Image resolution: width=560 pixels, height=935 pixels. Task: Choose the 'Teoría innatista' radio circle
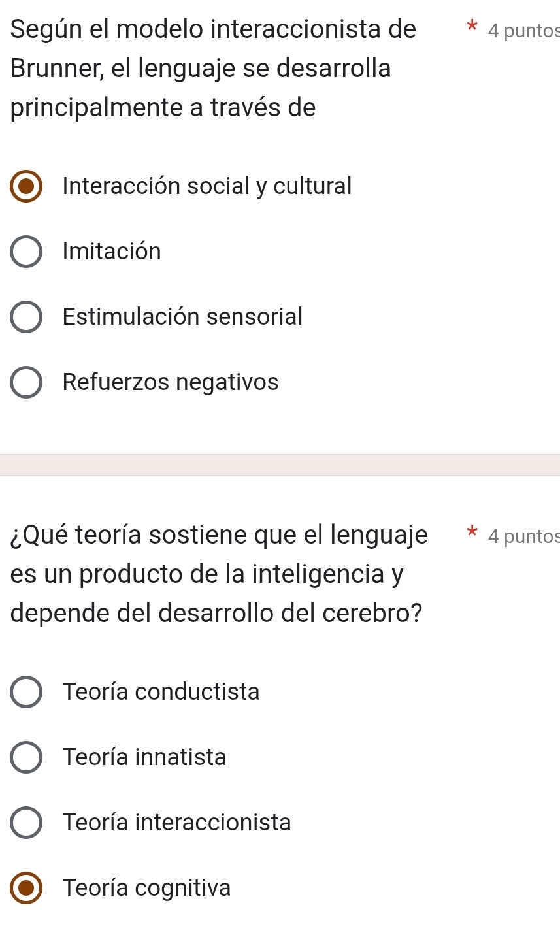[26, 757]
